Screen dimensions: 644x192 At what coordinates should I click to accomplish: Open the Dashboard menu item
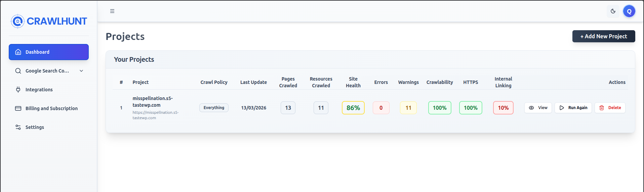pyautogui.click(x=49, y=52)
